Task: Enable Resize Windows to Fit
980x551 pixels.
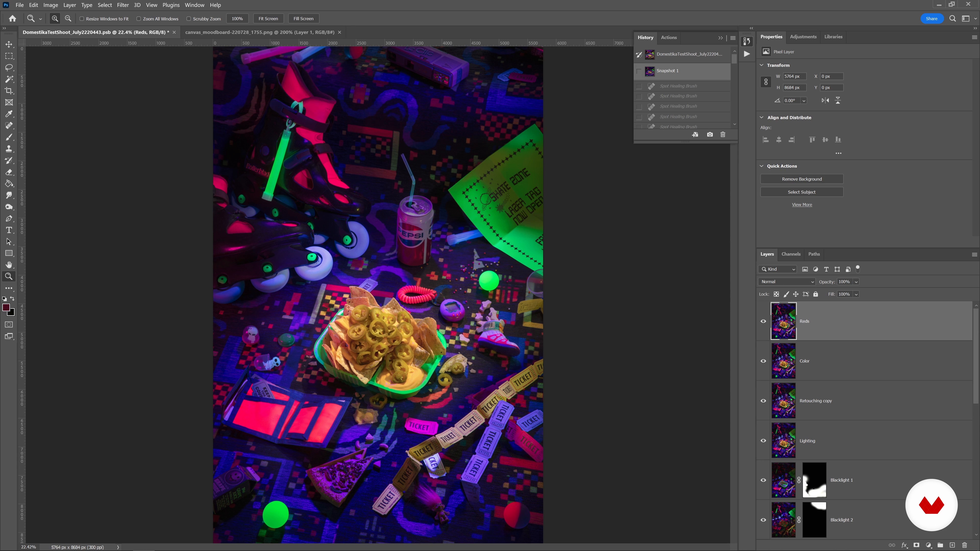Action: point(82,19)
